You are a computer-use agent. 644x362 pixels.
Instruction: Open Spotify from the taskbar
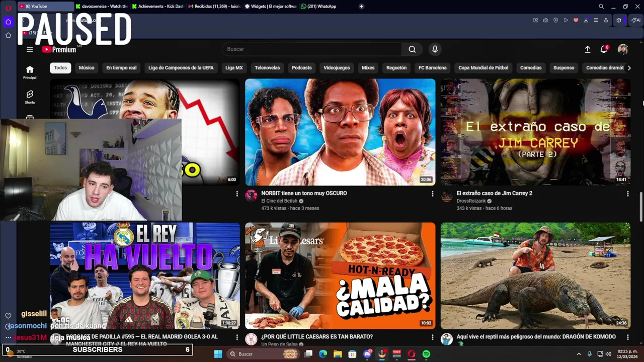426,354
